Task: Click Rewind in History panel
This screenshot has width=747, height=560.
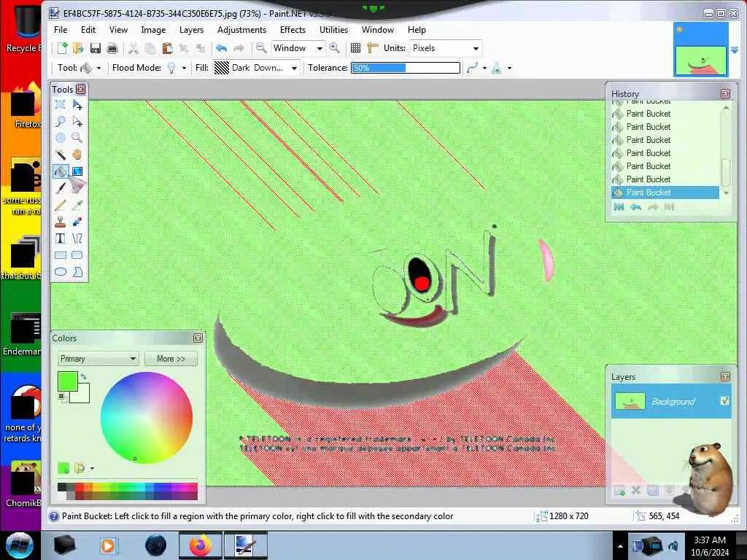Action: 619,206
